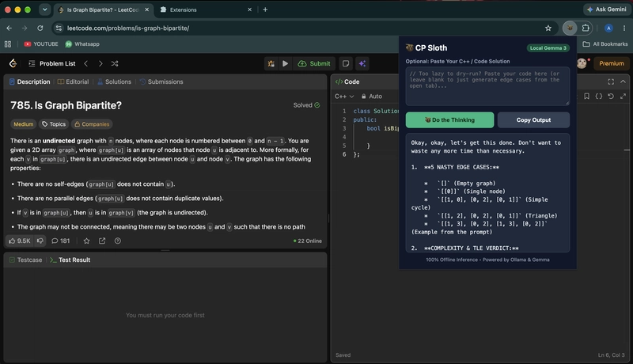Open the notes icon in toolbar
This screenshot has width=633, height=364.
[x=346, y=63]
